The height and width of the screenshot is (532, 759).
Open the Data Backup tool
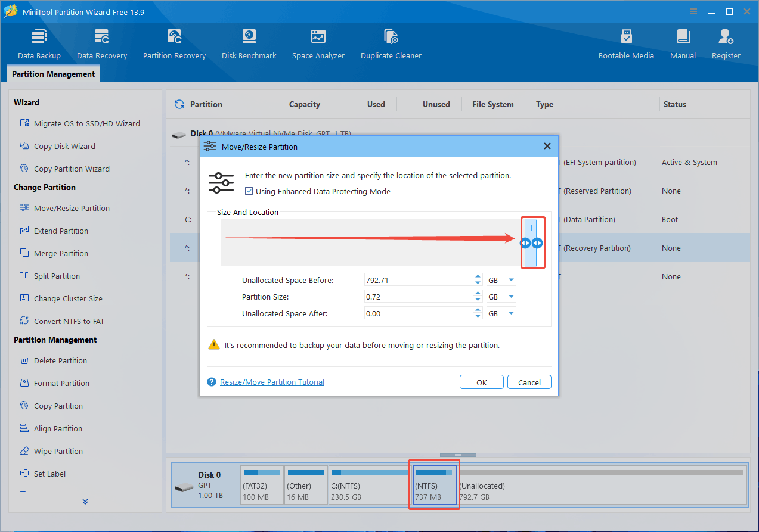tap(39, 44)
